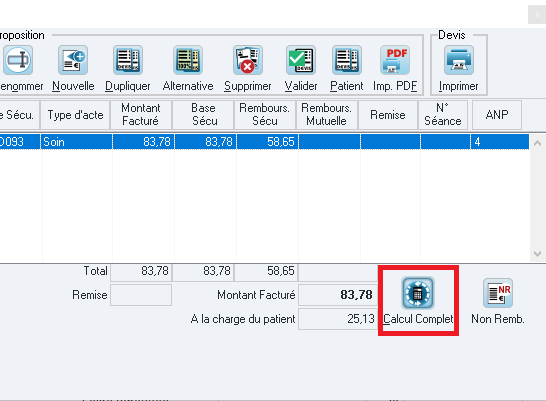Run the Calcul Complet calculator
The height and width of the screenshot is (401, 546).
click(418, 293)
